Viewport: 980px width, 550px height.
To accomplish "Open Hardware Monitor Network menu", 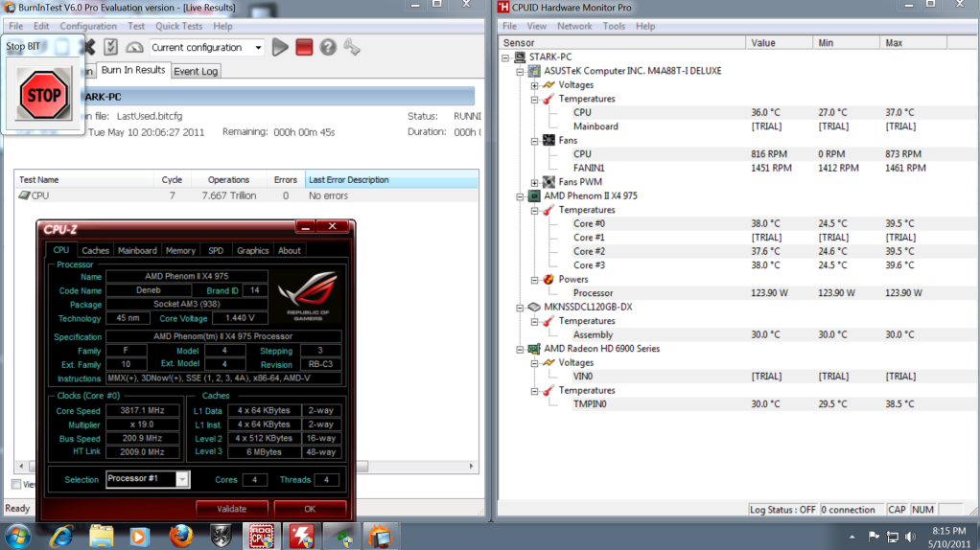I will point(574,26).
